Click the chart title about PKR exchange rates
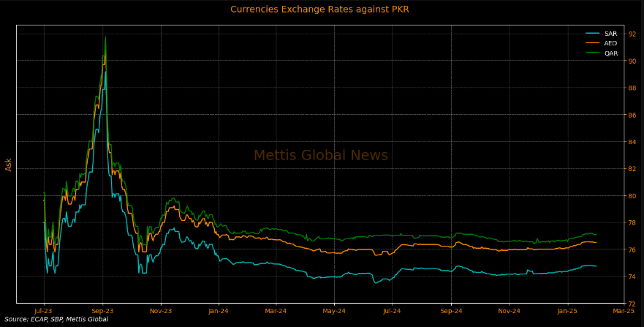The image size is (644, 327). pyautogui.click(x=319, y=10)
